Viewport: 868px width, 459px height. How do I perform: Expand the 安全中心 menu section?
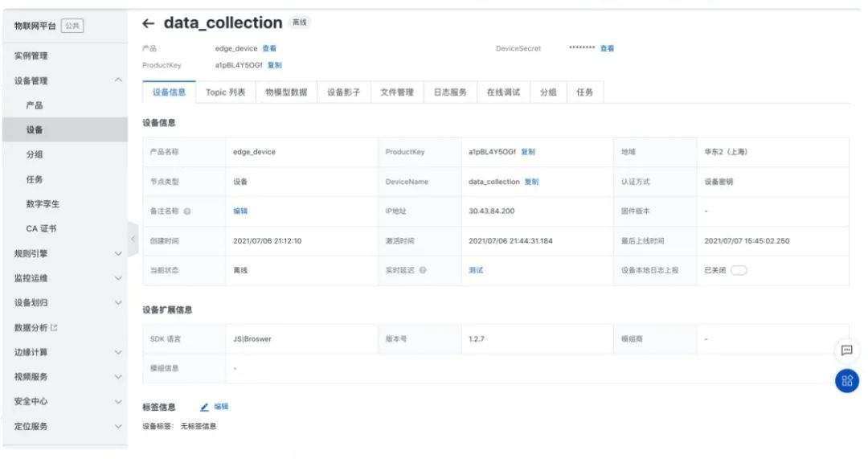118,401
